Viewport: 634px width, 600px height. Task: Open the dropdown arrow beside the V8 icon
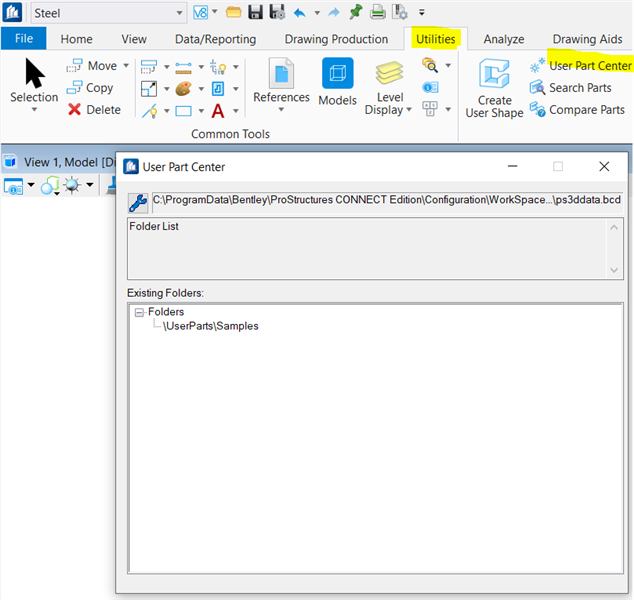(x=215, y=12)
